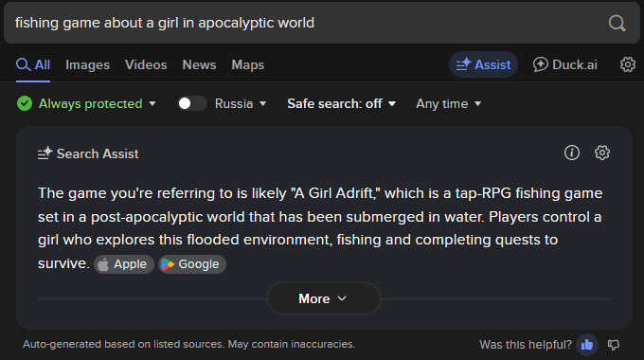Click the Search Assist info icon
644x360 pixels.
pyautogui.click(x=572, y=153)
